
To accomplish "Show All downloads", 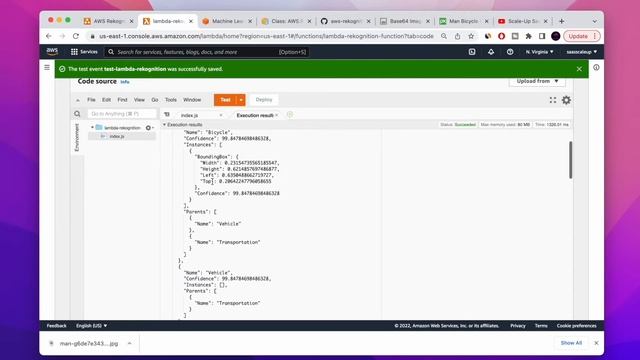I will point(571,343).
